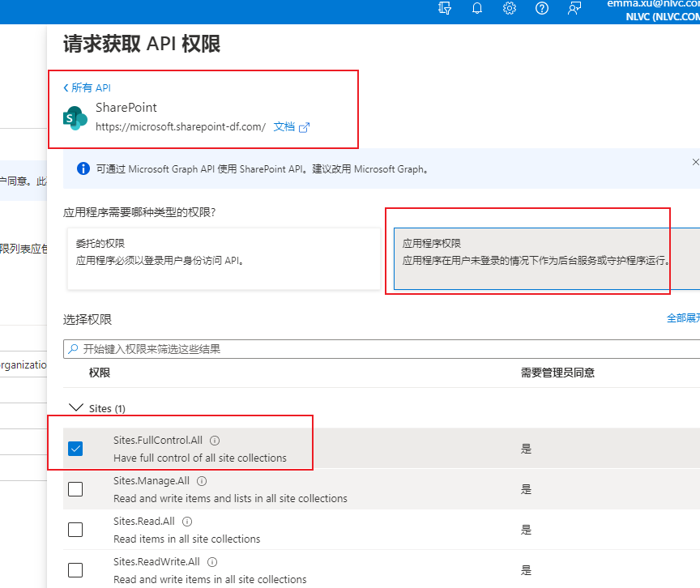Click 'Read and write items in all site collections'
The height and width of the screenshot is (588, 700).
click(x=210, y=579)
